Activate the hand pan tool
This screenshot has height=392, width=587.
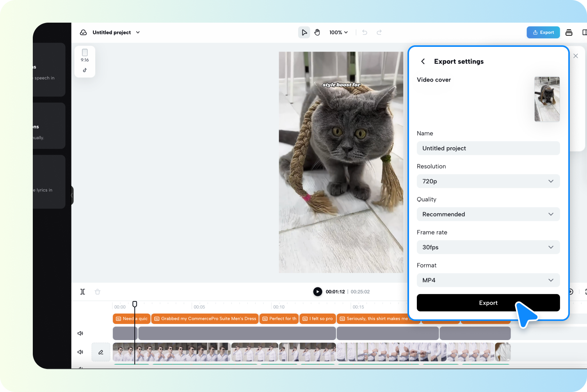(x=317, y=32)
